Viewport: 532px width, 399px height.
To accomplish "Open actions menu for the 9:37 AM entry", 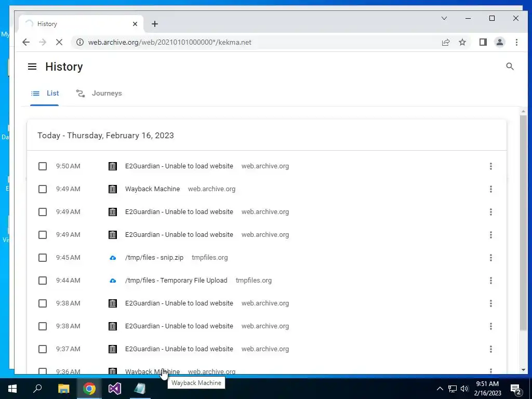I will [x=490, y=349].
